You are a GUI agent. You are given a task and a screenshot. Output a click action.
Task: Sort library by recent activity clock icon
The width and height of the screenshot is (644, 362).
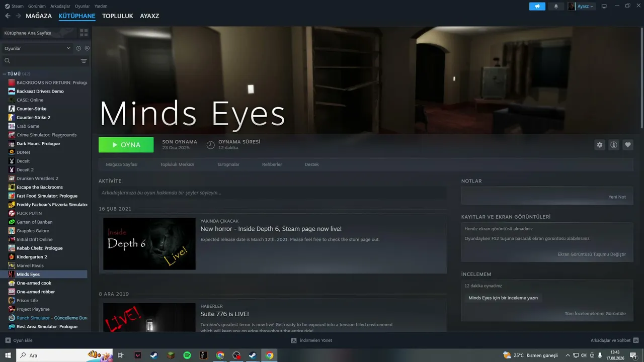(x=78, y=48)
